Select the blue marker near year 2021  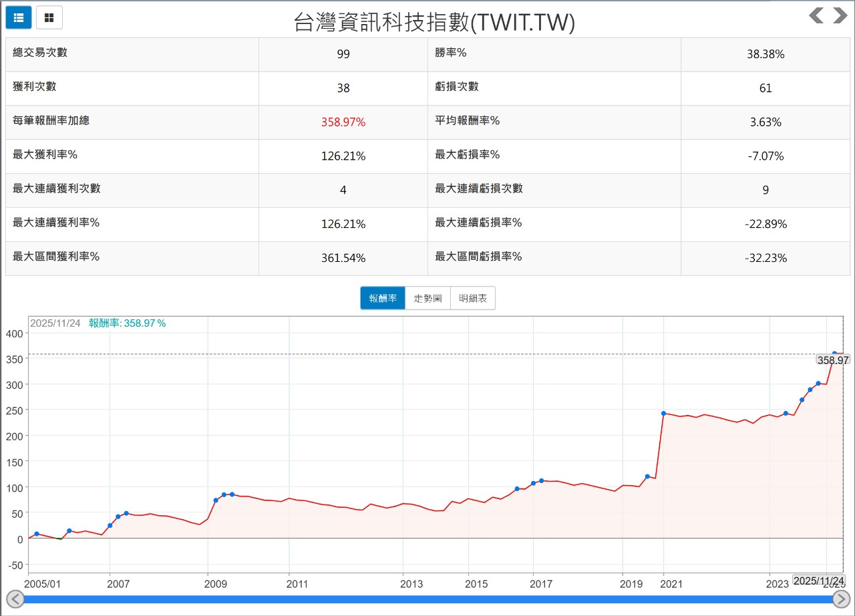[663, 413]
